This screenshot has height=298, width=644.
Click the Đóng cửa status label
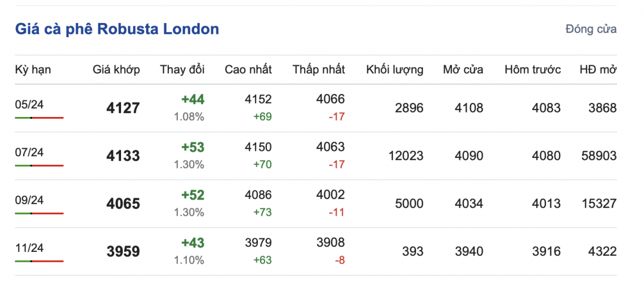point(591,29)
